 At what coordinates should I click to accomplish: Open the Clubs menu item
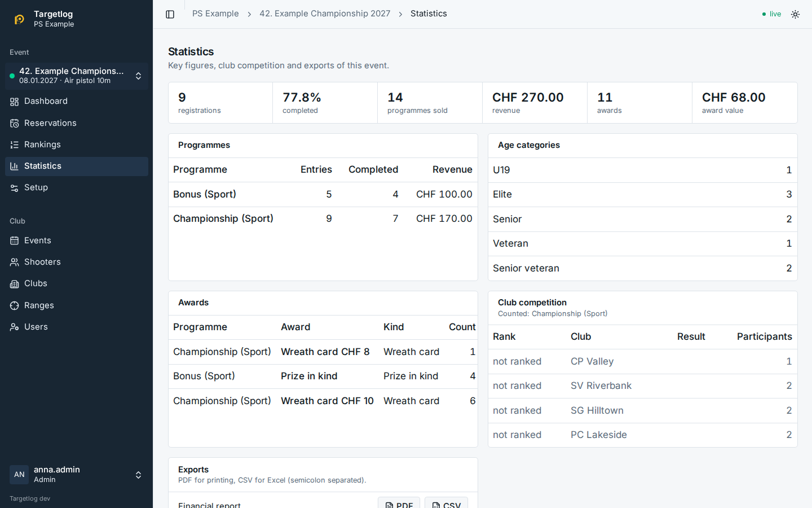[77, 283]
